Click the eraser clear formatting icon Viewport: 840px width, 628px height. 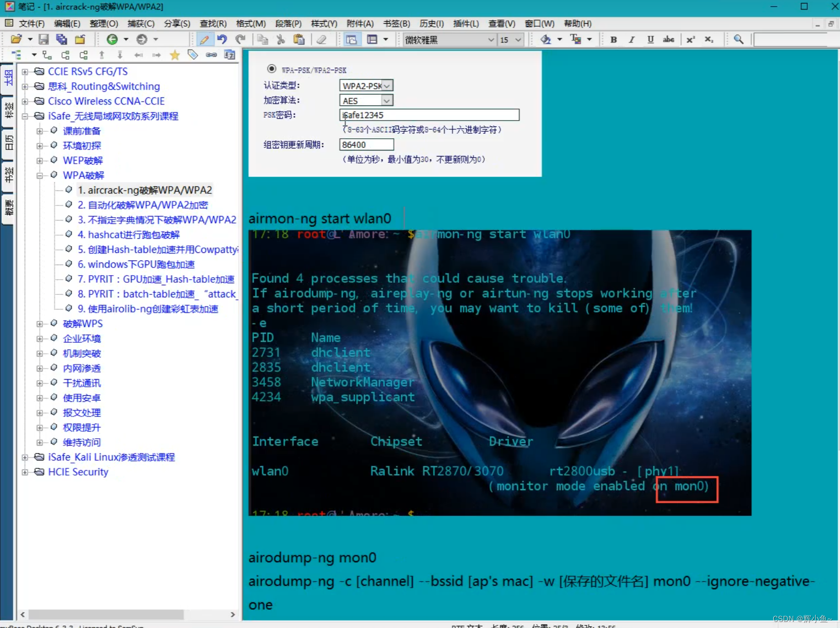tap(321, 39)
